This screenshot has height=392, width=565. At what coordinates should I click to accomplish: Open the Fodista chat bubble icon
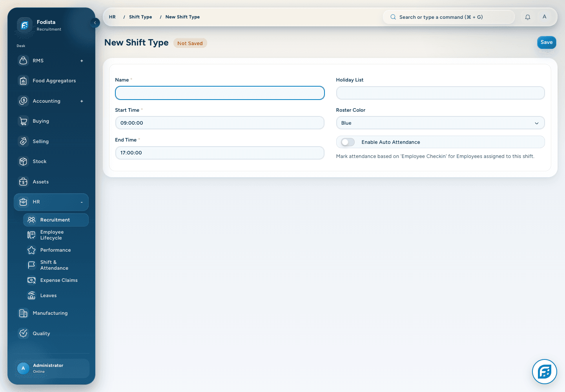pyautogui.click(x=545, y=372)
